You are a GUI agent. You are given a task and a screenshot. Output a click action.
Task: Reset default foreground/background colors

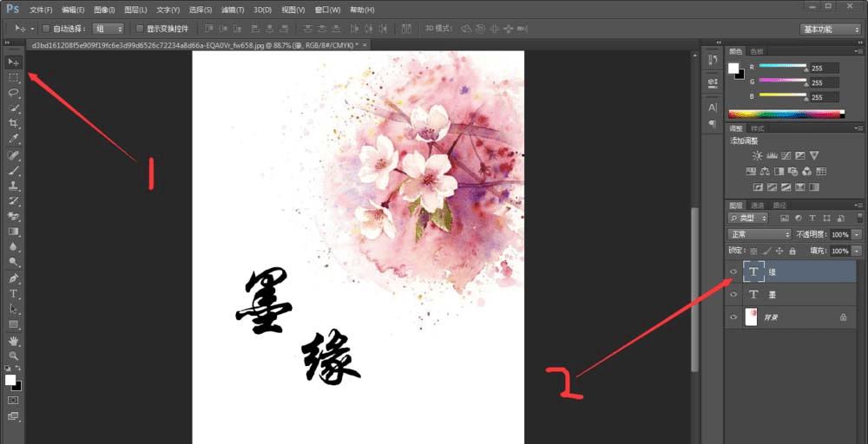point(8,369)
